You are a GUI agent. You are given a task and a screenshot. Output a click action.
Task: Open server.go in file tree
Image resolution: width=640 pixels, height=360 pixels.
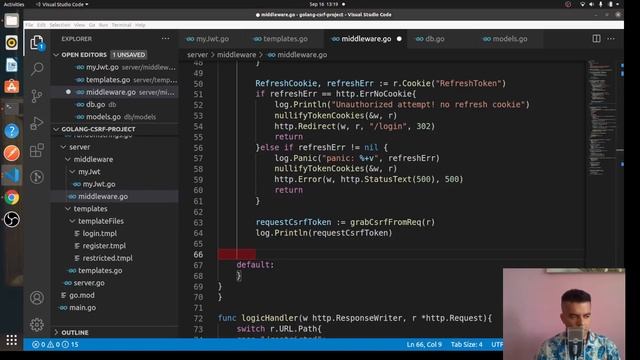point(89,283)
